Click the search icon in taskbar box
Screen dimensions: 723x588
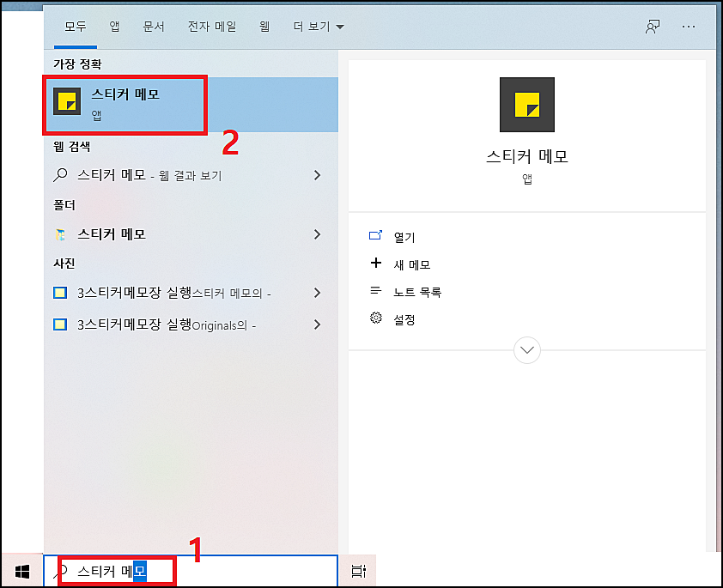coord(62,572)
